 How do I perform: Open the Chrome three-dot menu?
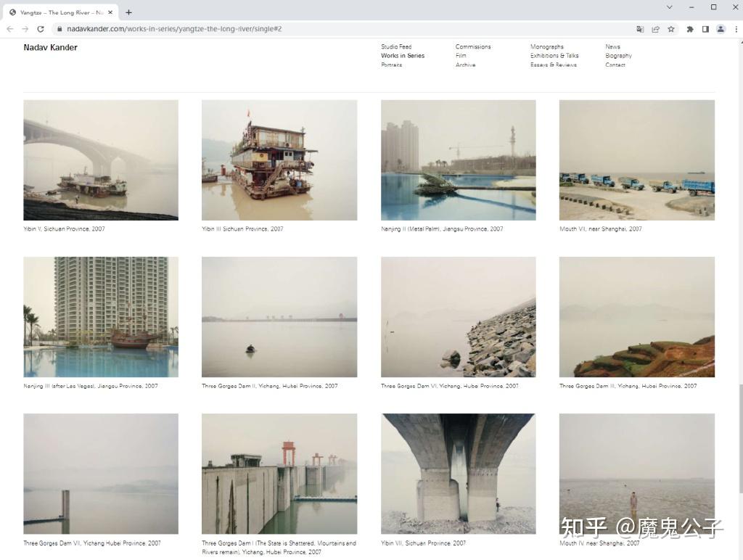736,29
